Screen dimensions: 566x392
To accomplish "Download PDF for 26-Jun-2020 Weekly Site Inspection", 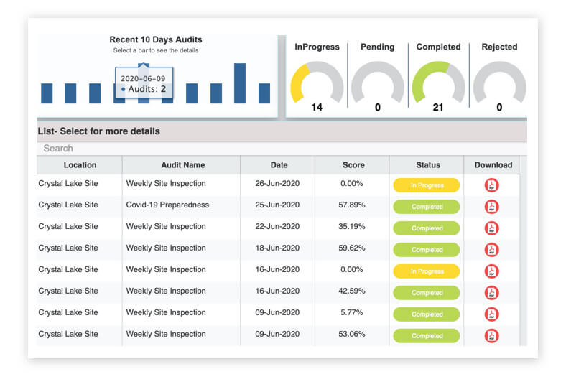I will (491, 185).
